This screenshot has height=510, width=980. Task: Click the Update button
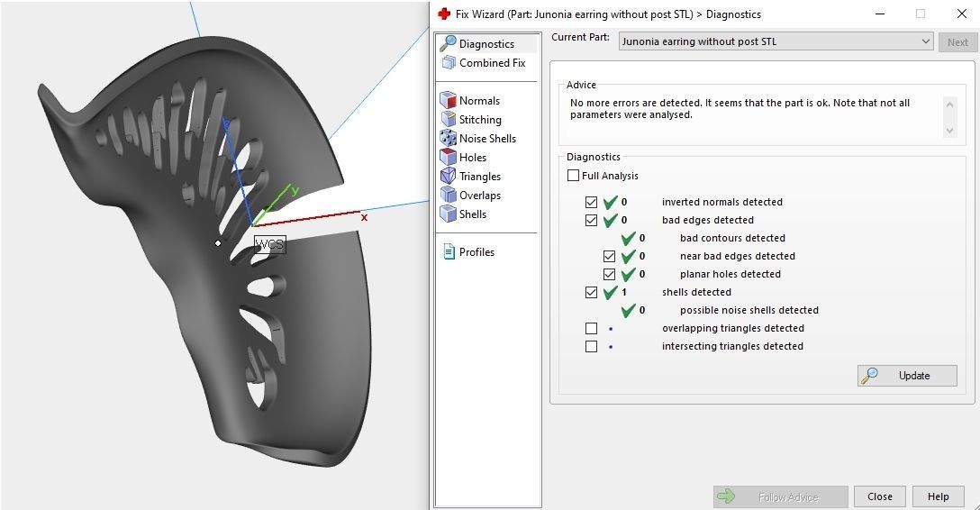(x=907, y=376)
